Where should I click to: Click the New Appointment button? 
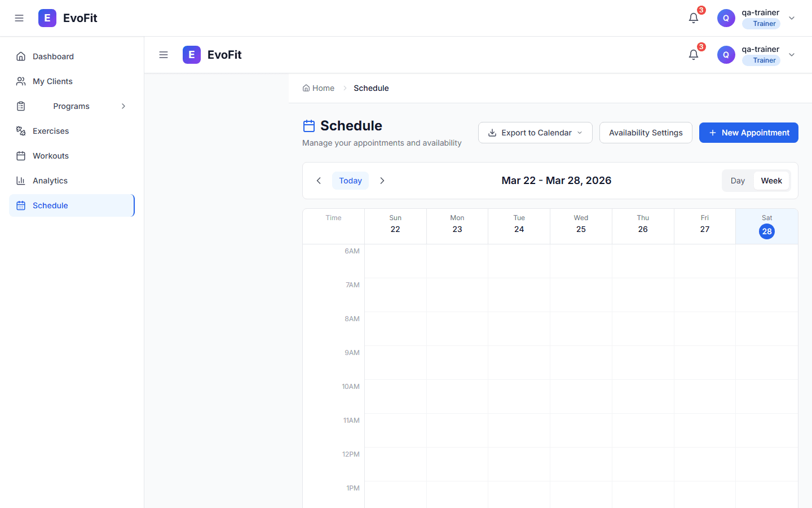[x=748, y=132]
